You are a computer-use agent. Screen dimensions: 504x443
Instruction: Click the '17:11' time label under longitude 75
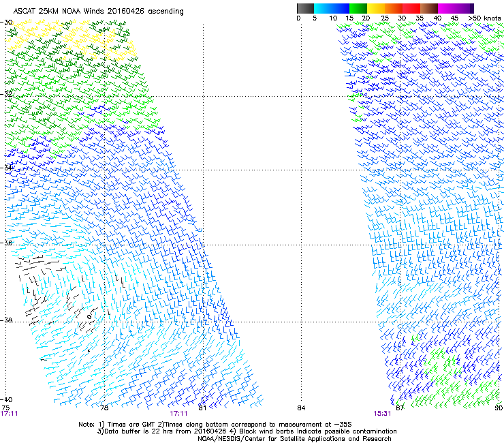9,414
